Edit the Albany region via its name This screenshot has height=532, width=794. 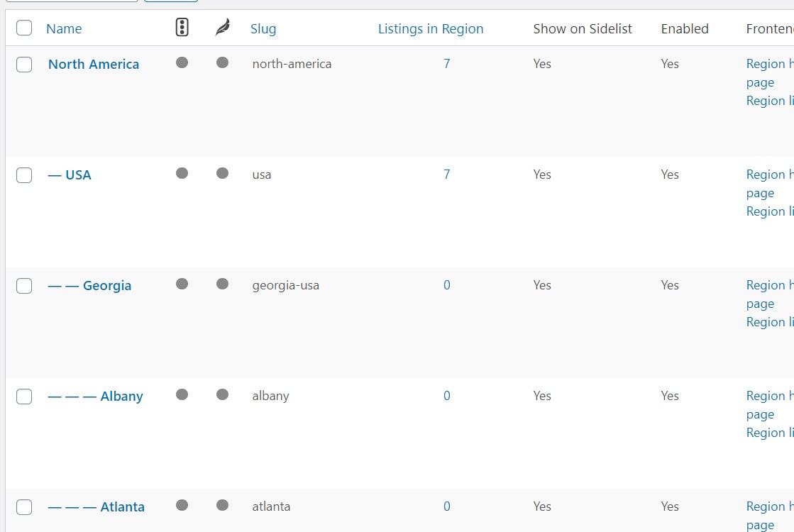95,396
